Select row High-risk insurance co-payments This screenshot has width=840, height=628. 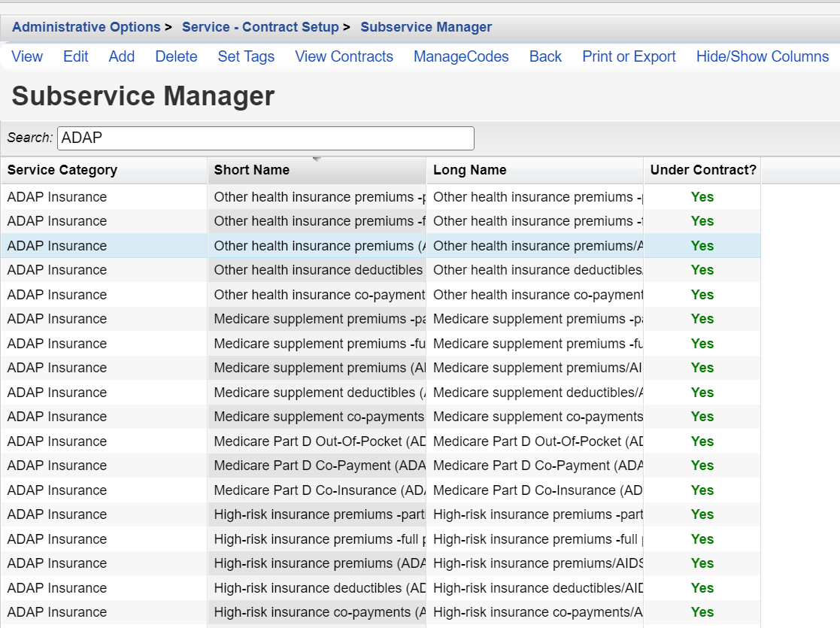pos(381,612)
